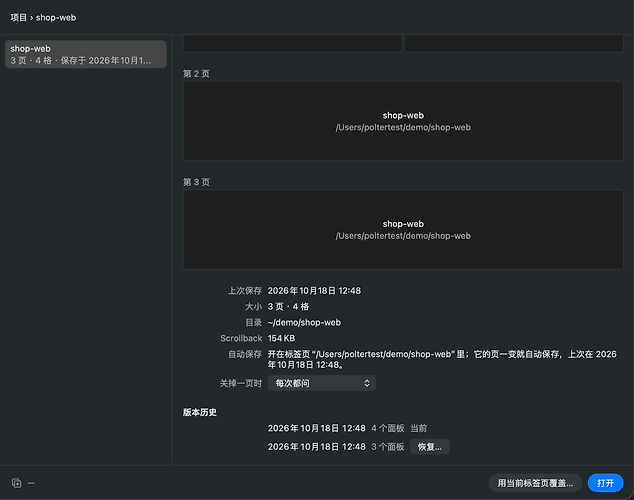Click the 自动保存 description text
The image size is (634, 500).
coord(442,359)
